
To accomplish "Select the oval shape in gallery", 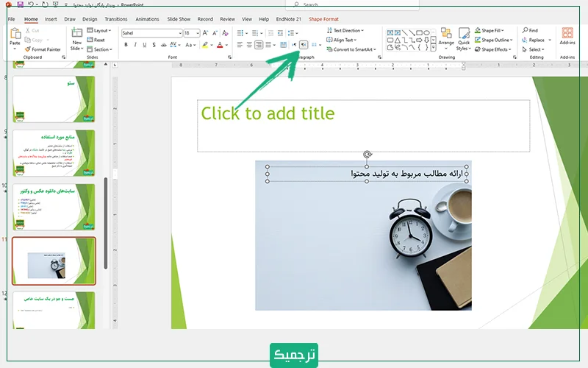I will coord(426,32).
